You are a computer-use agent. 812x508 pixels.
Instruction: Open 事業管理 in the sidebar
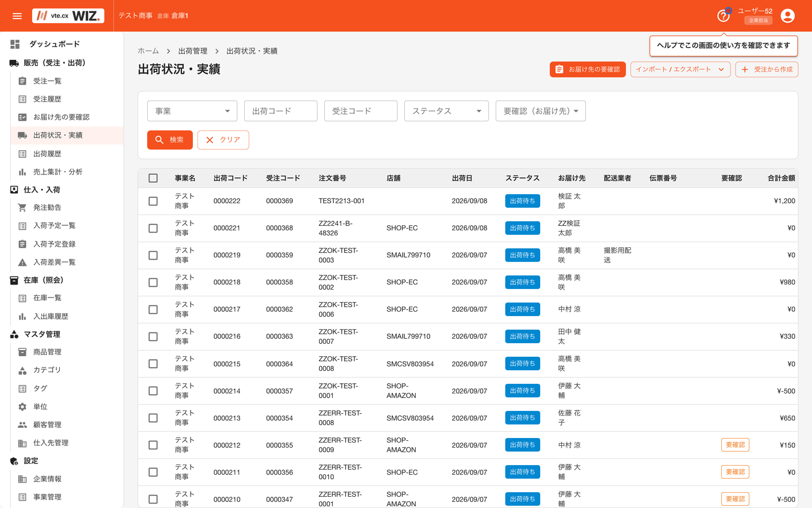tap(67, 497)
